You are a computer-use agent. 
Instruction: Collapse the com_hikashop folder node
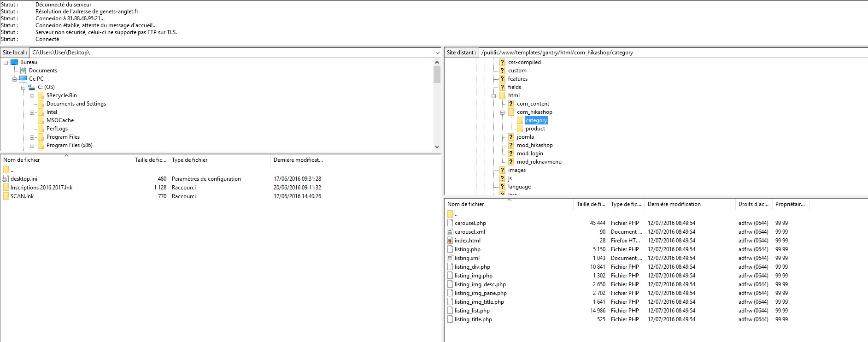pos(503,112)
